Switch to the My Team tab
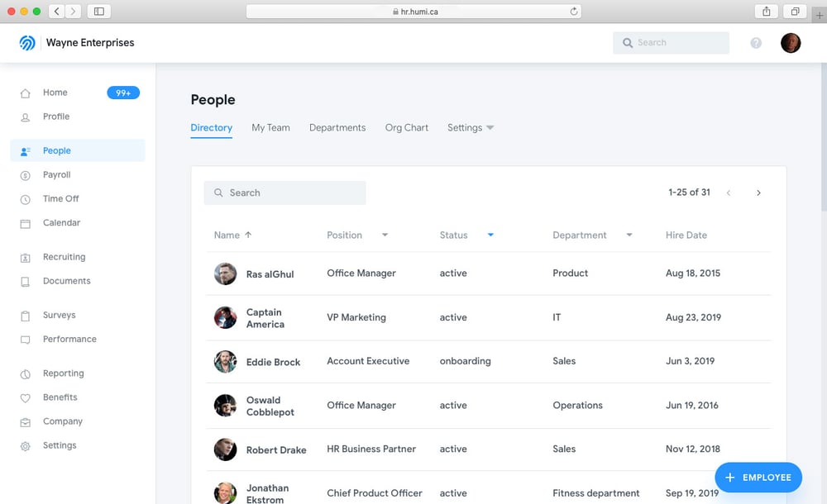Image resolution: width=827 pixels, height=504 pixels. point(270,127)
